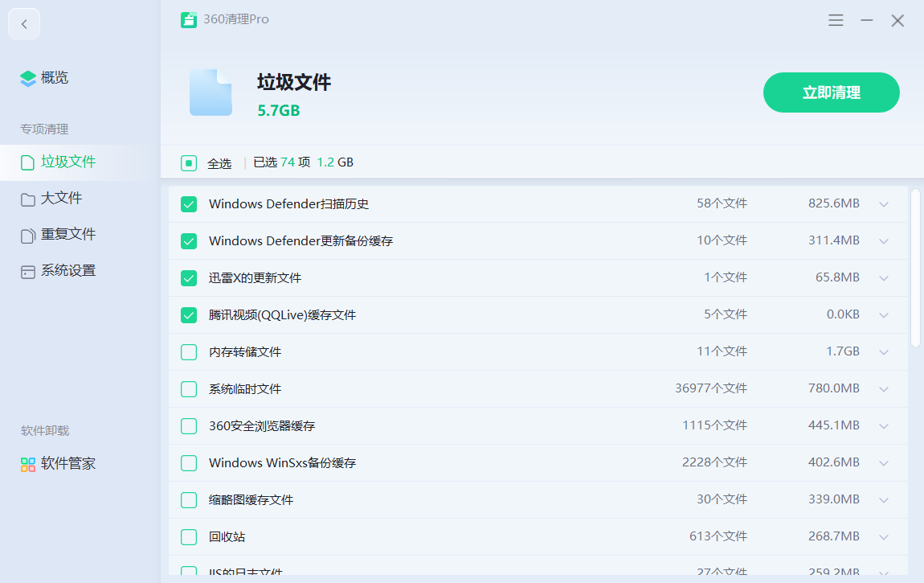Expand Windows WinSxs备份缓存 chevron
Viewport: 924px width, 583px height.
pyautogui.click(x=884, y=462)
